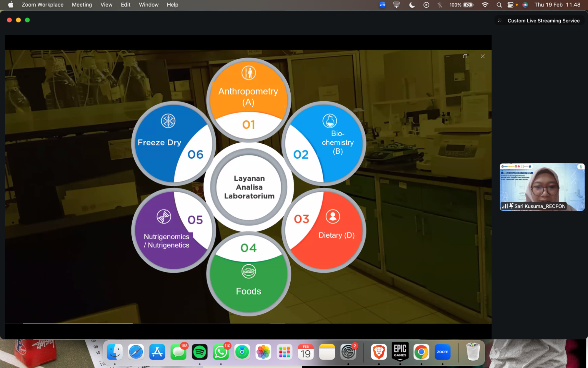
Task: Click the Zoom status icon in menu bar
Action: (382, 5)
